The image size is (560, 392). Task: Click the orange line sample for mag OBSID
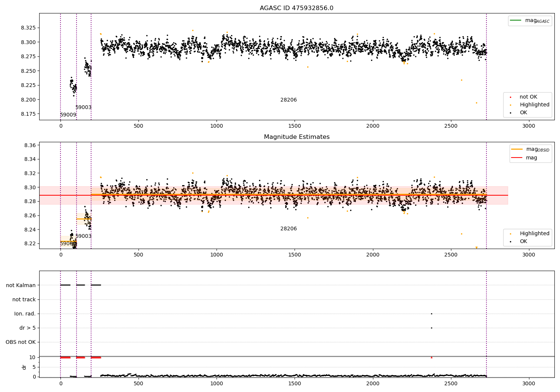pos(517,149)
